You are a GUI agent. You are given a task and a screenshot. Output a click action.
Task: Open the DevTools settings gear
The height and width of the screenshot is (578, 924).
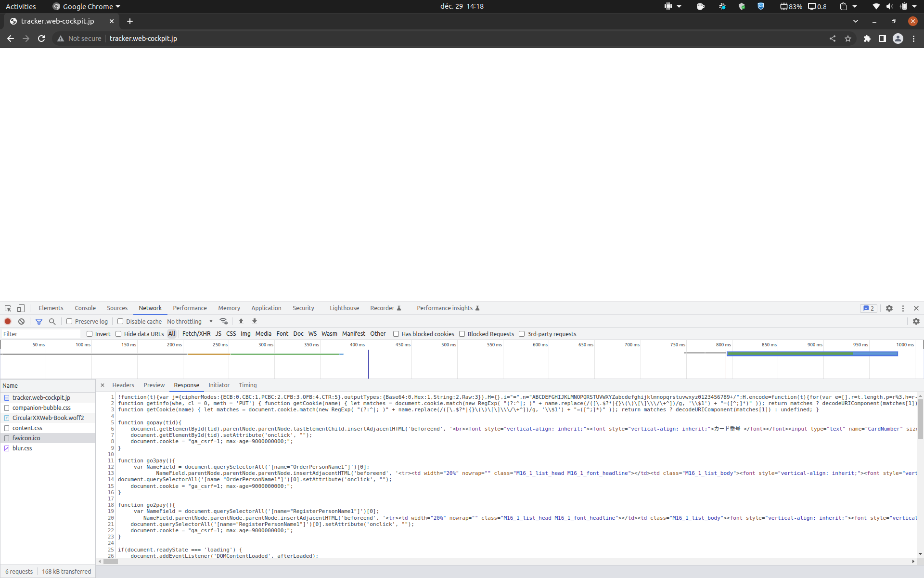pos(889,308)
